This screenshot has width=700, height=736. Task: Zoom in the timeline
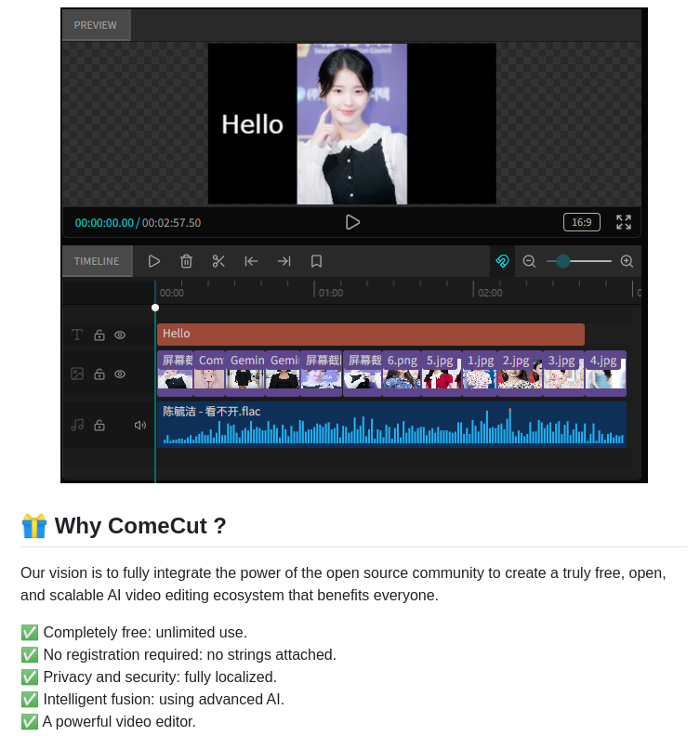(627, 261)
